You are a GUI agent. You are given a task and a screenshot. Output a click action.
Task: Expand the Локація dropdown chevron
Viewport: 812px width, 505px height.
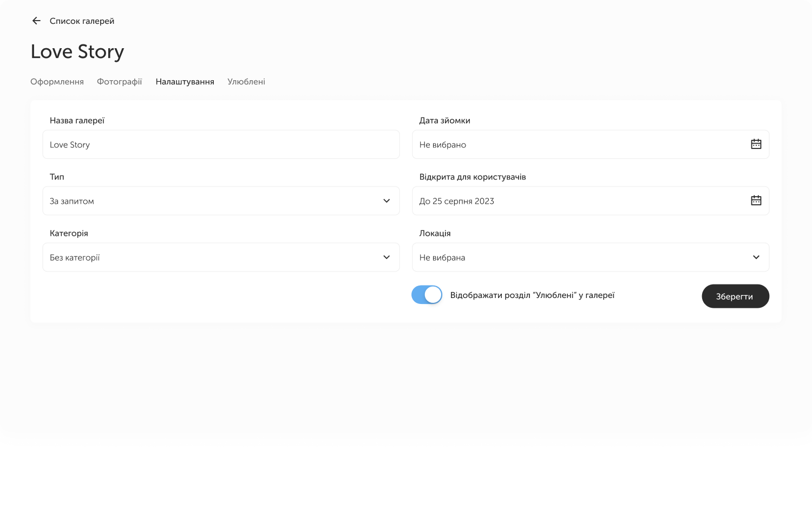(x=756, y=257)
